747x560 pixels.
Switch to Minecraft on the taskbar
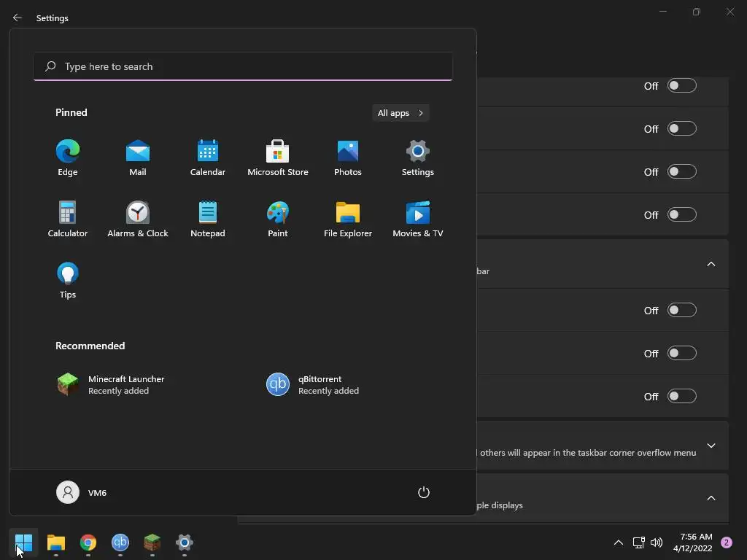152,542
